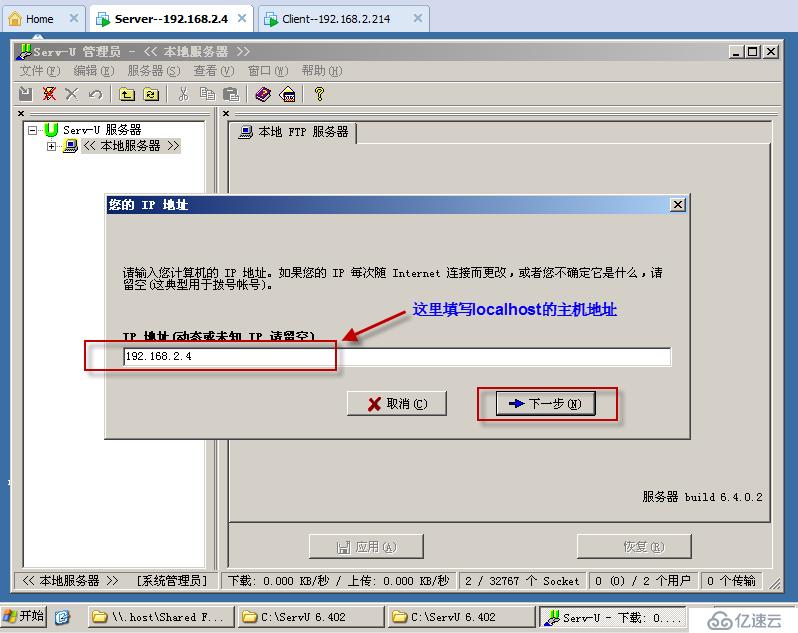
Task: Switch to Client--192.168.2.214 VM tab
Action: 336,19
